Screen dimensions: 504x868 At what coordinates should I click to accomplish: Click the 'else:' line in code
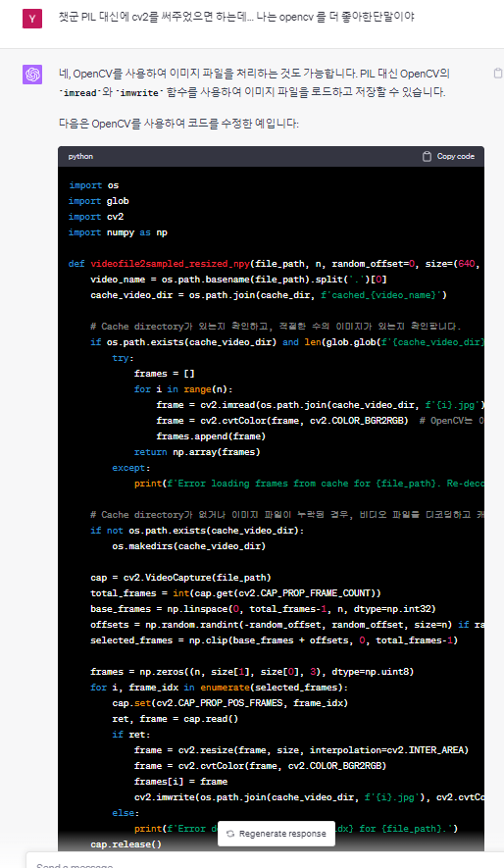[x=126, y=813]
